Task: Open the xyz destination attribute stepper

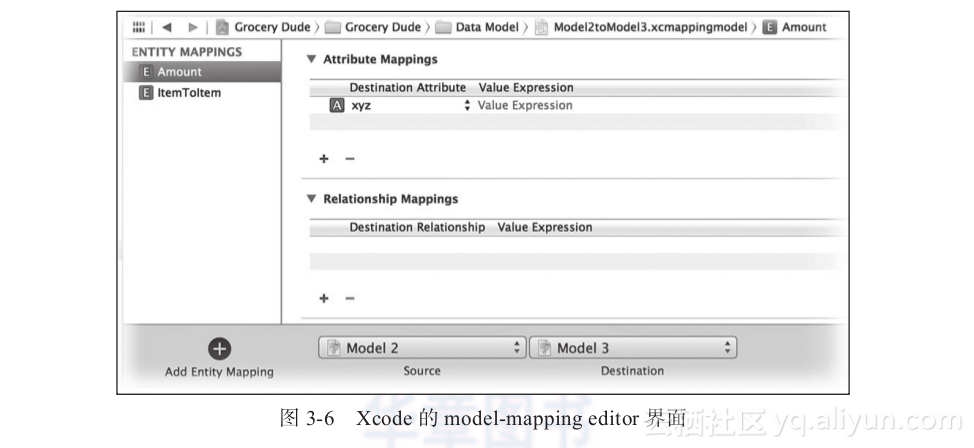Action: click(467, 106)
